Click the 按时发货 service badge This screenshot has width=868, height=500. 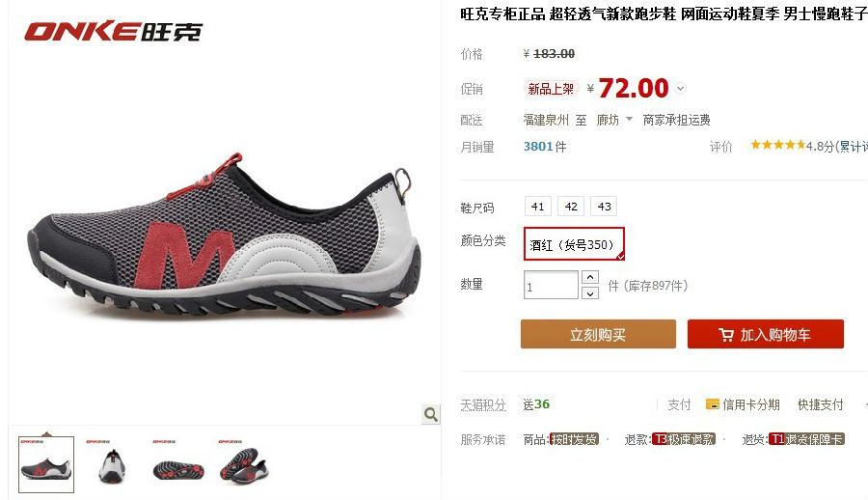tap(574, 439)
